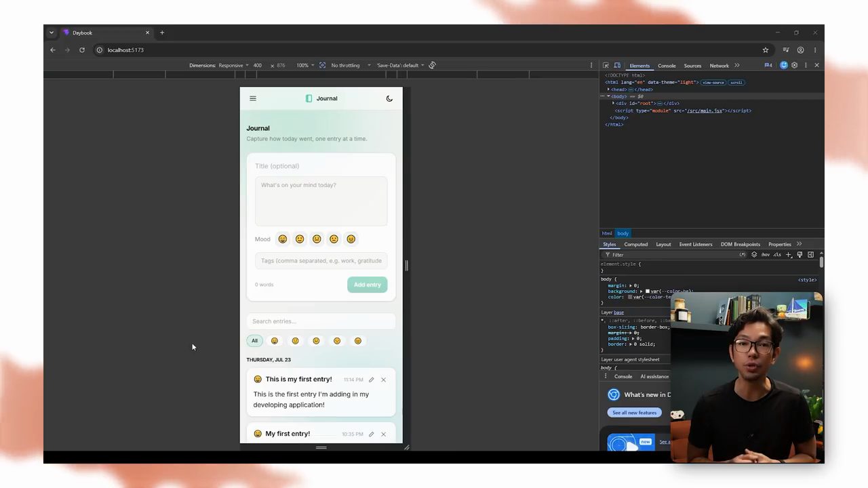
Task: Reload the page in the browser
Action: 82,50
